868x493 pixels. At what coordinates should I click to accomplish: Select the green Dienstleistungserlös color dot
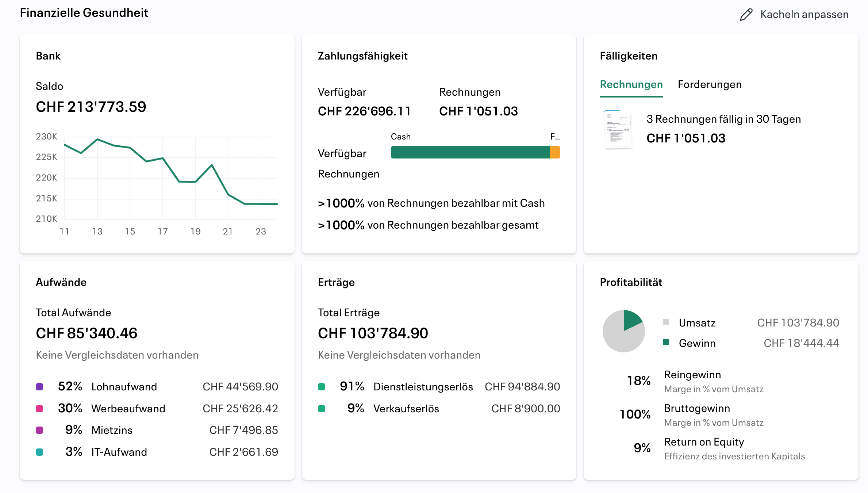coord(322,386)
